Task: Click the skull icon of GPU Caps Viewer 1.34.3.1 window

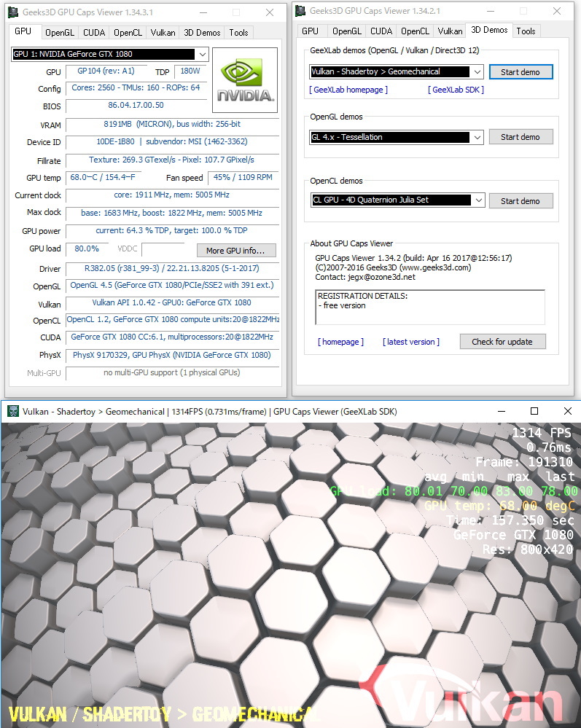Action: 13,12
